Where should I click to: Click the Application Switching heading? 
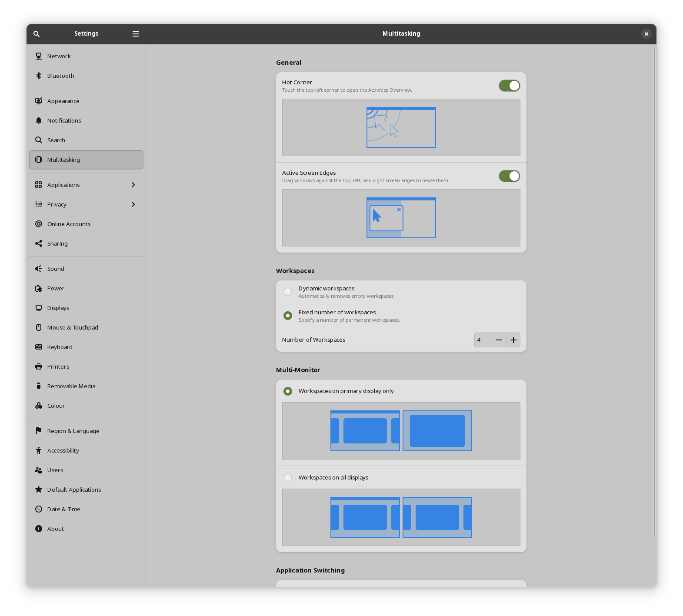(x=310, y=570)
